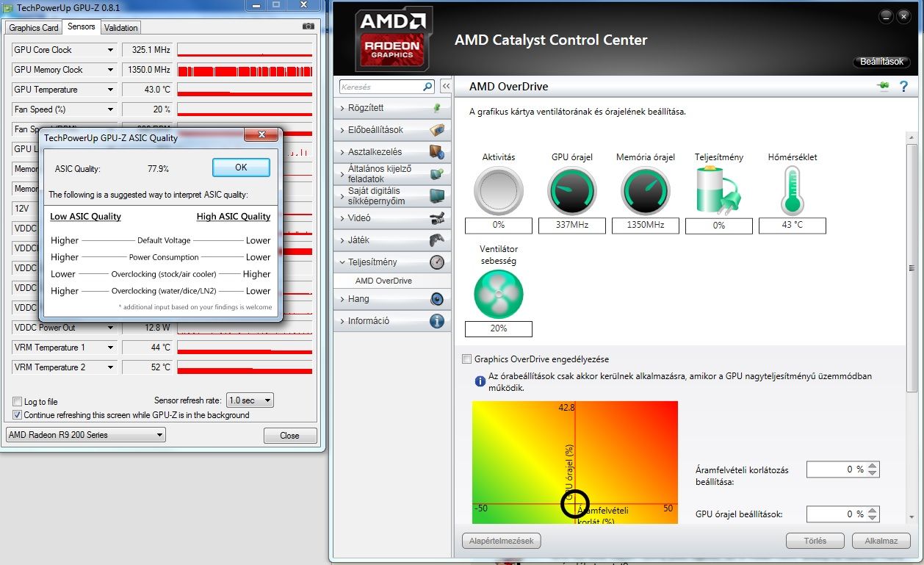924x565 pixels.
Task: Open the Játék sidebar menu item
Action: coord(392,240)
